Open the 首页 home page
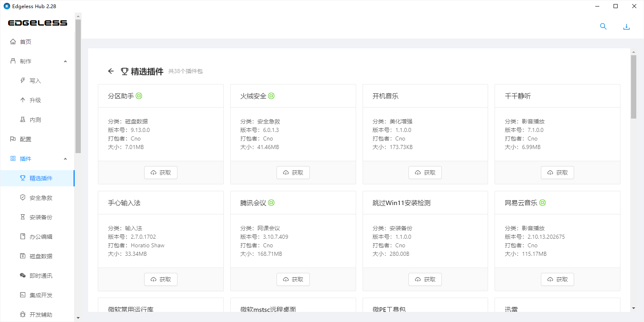Screen dimensions: 644x322 point(25,42)
